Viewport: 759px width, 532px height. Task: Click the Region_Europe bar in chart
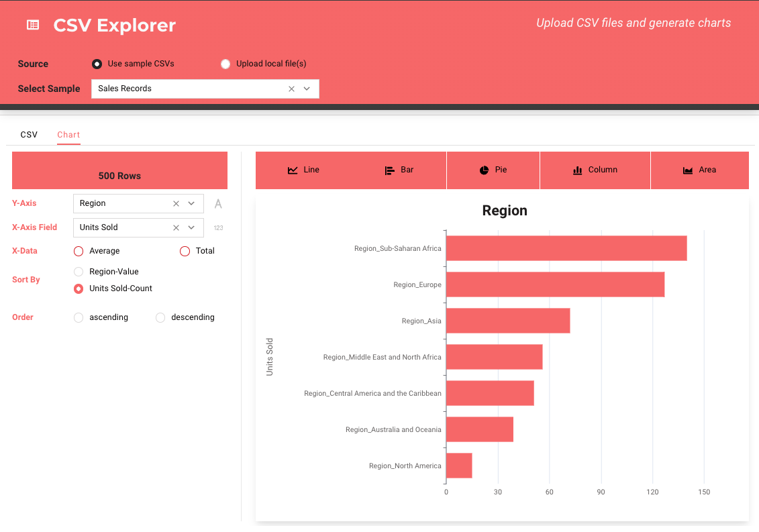[555, 284]
